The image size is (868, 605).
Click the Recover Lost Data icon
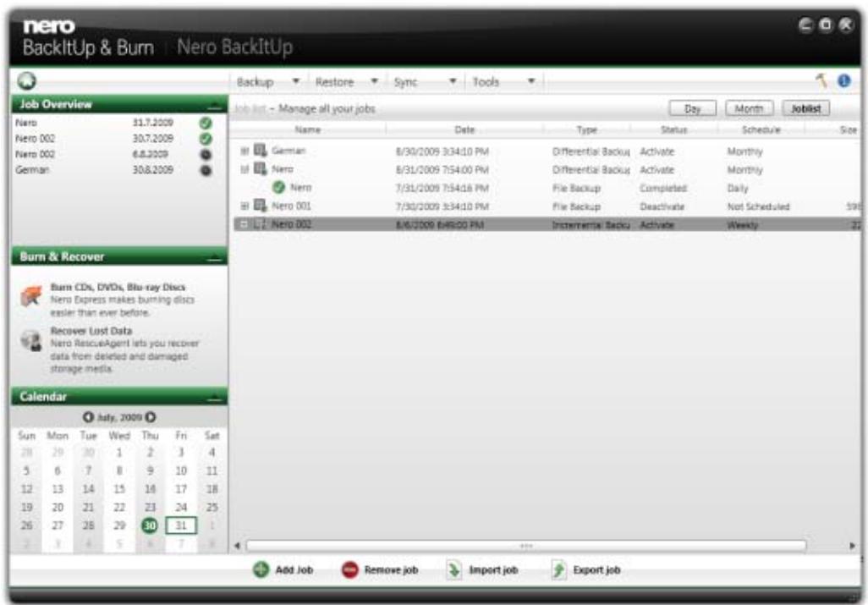[x=31, y=340]
